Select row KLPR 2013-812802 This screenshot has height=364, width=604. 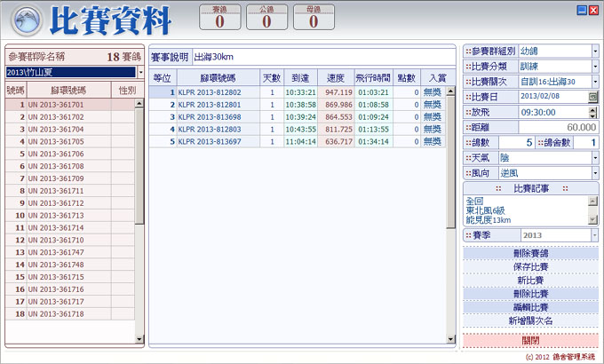tap(297, 92)
